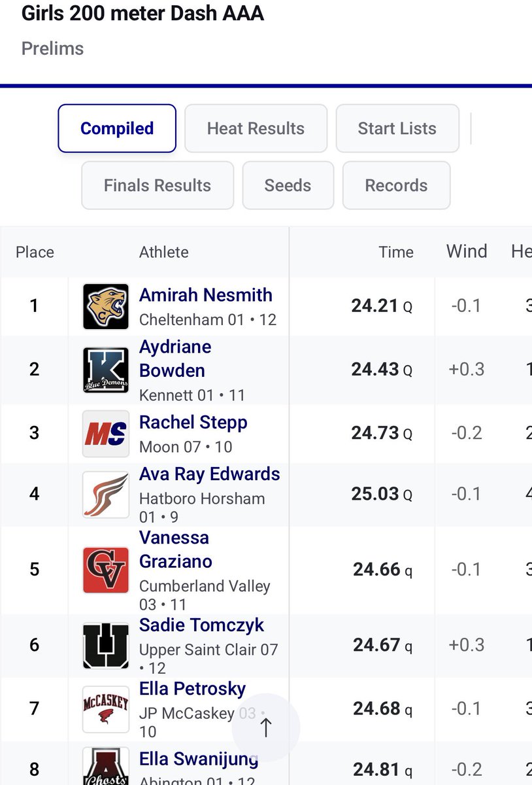Tap the Cumberland Valley CV logo
Image resolution: width=532 pixels, height=785 pixels.
click(x=106, y=570)
